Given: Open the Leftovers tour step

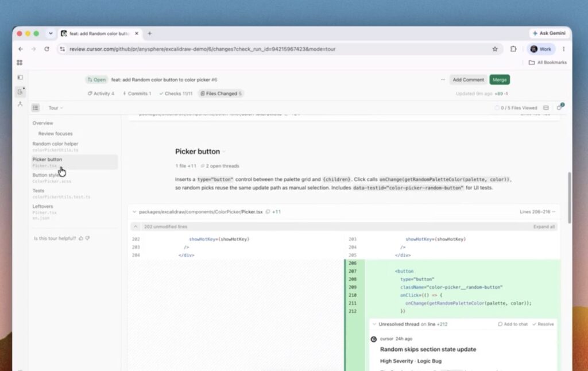Looking at the screenshot, I should 74,212.
